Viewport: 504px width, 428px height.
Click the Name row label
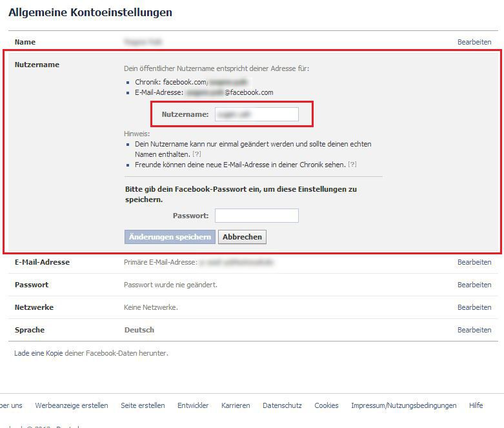tap(25, 42)
